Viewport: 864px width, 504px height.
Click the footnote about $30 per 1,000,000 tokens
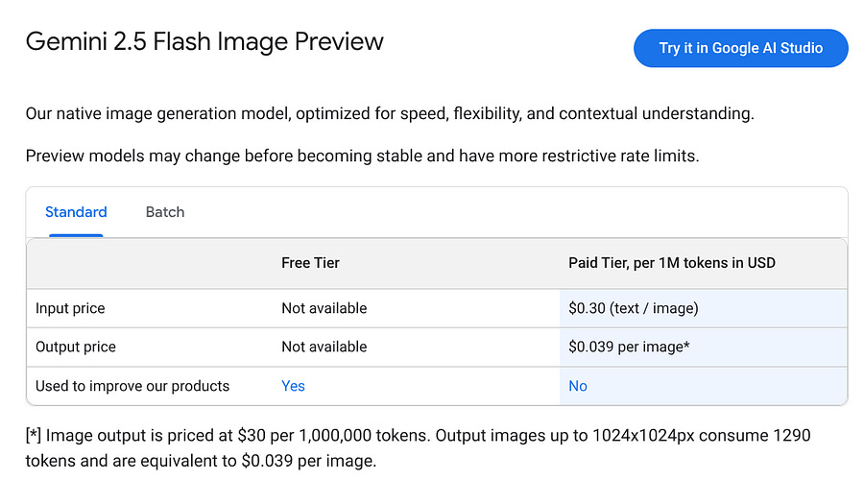click(418, 447)
